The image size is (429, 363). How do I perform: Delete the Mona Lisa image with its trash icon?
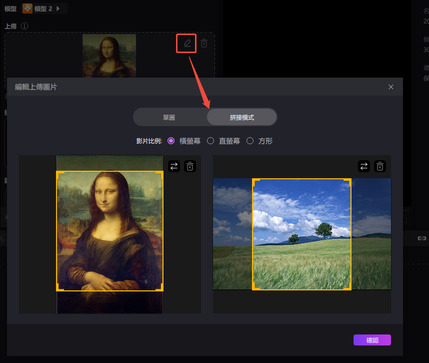(190, 166)
